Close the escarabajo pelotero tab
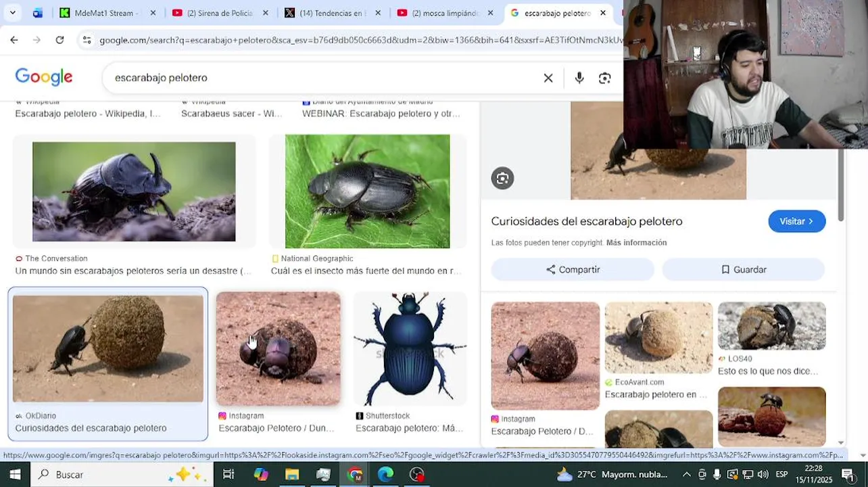This screenshot has width=868, height=487. tap(603, 13)
